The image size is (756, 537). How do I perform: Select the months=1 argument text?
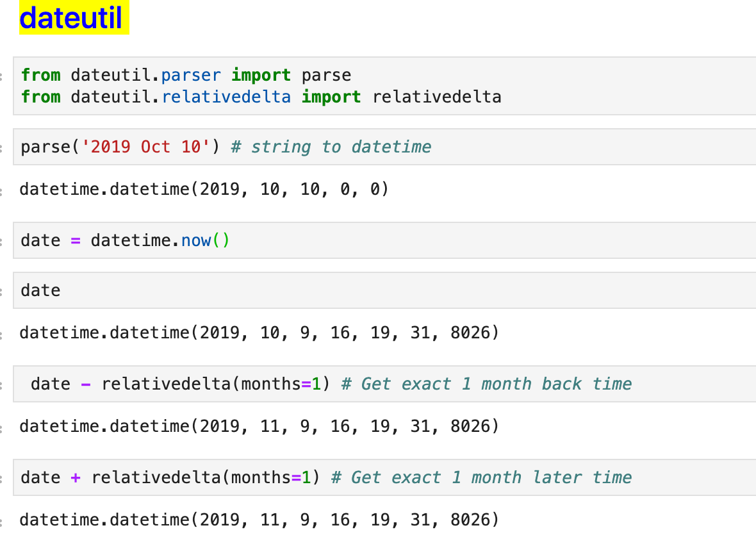[282, 384]
